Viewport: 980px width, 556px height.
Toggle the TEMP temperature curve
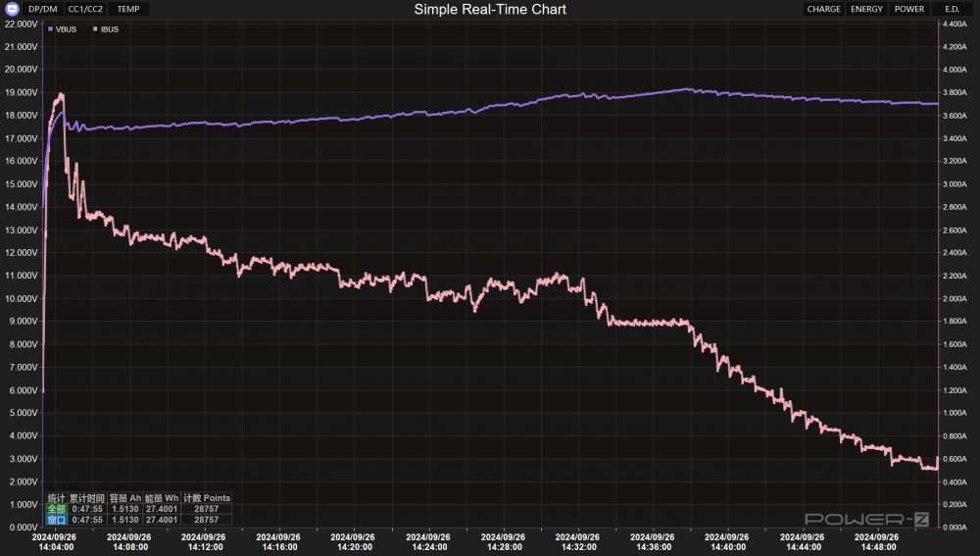pyautogui.click(x=128, y=9)
